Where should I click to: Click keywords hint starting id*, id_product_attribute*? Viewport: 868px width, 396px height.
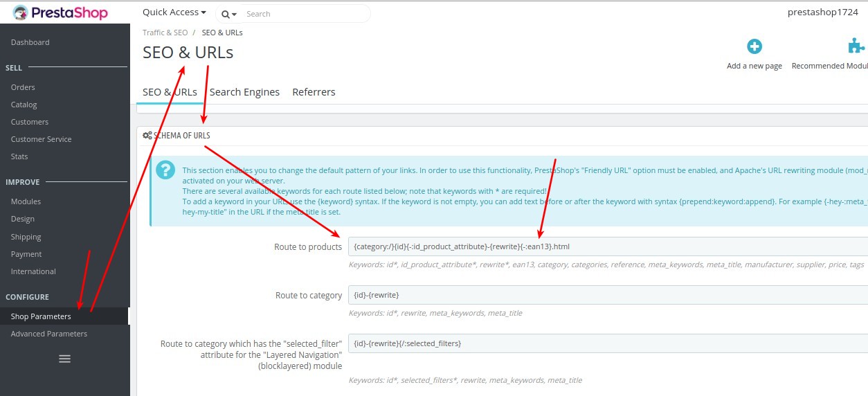pos(606,265)
